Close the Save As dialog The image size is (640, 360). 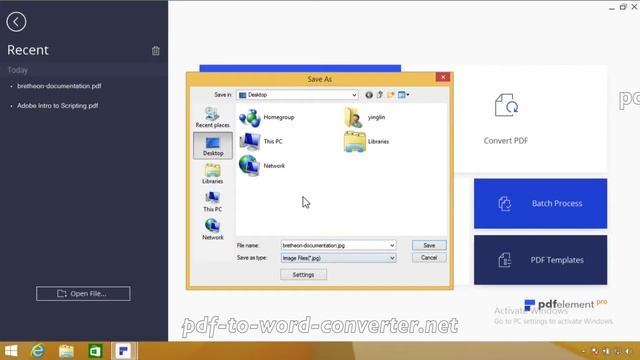443,77
